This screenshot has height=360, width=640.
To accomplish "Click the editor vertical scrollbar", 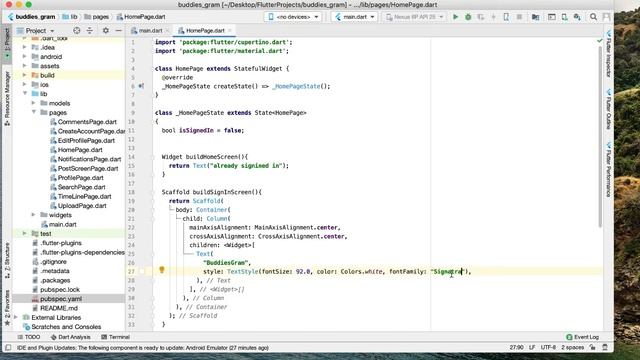I will (x=600, y=137).
